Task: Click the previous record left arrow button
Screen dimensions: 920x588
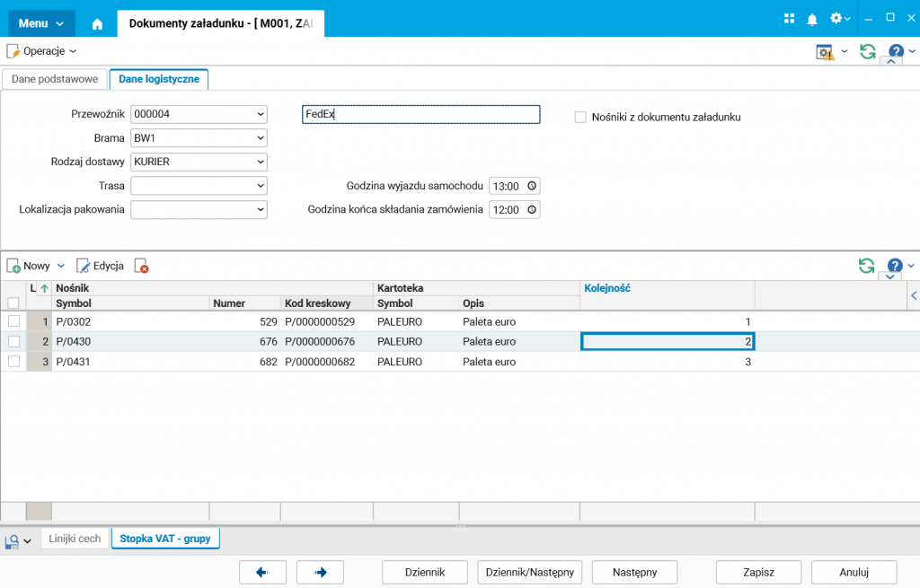Action: (263, 572)
